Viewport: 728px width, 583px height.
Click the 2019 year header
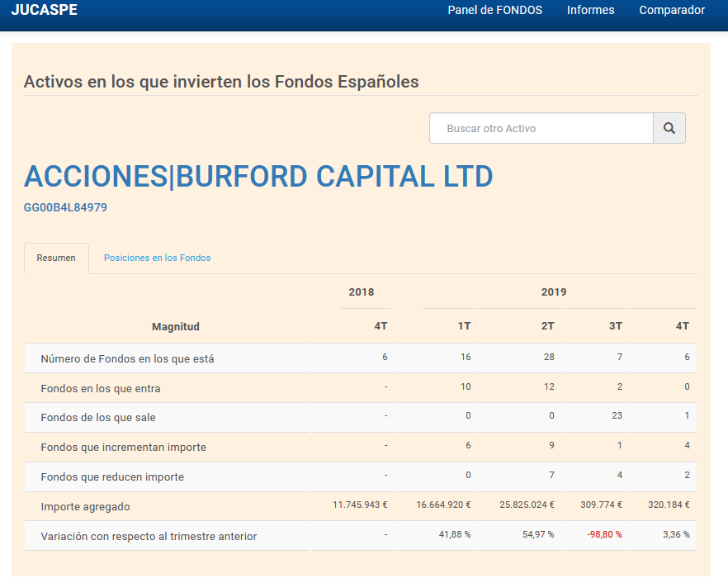point(554,292)
